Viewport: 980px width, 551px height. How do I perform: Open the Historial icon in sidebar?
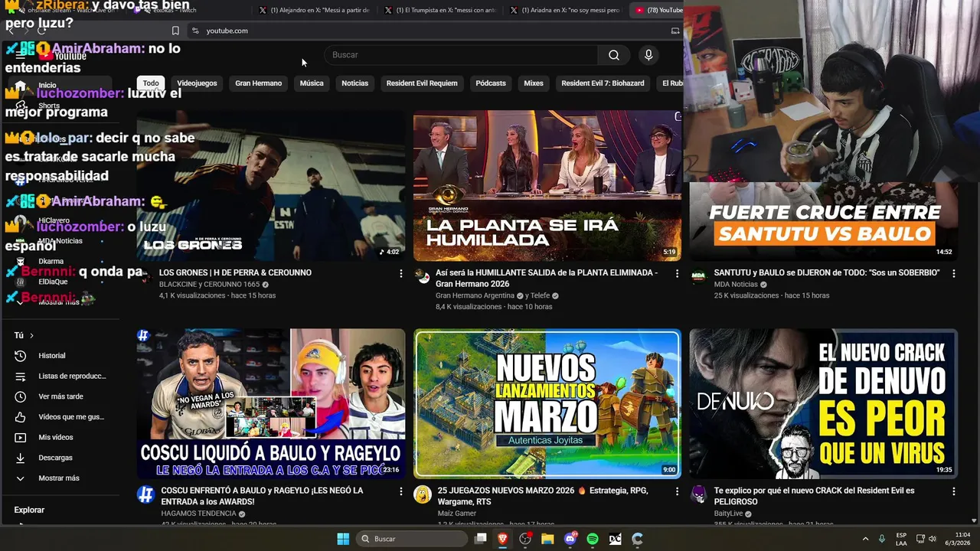tap(21, 356)
